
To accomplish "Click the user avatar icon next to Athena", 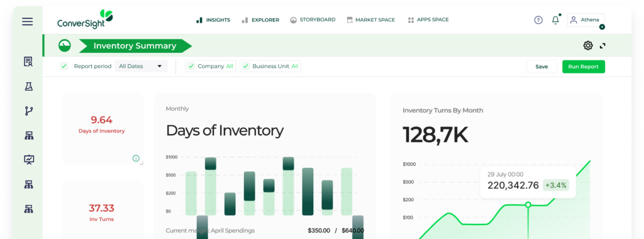I will coord(574,19).
